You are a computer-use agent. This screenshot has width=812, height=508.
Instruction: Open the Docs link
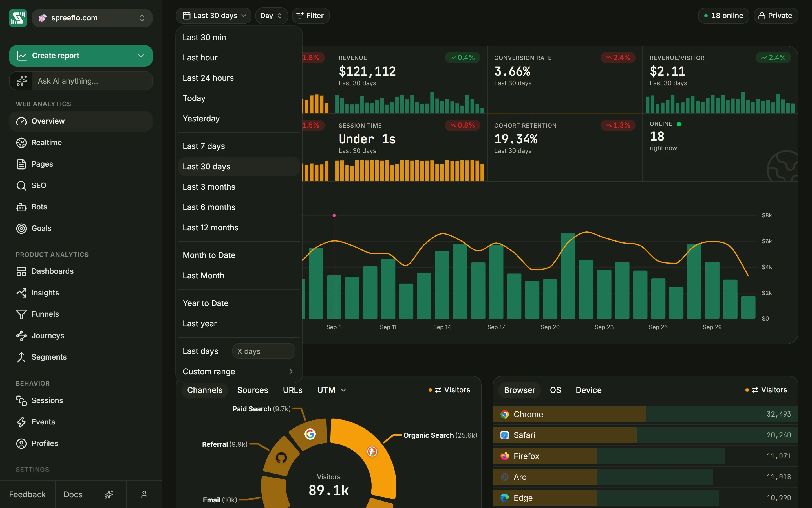[73, 494]
